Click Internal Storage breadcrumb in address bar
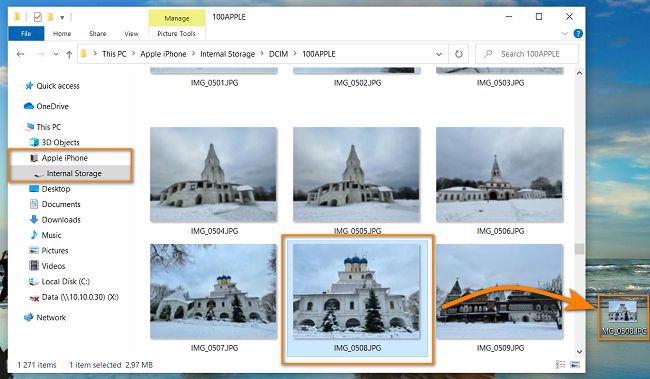The width and height of the screenshot is (650, 379). pos(228,54)
